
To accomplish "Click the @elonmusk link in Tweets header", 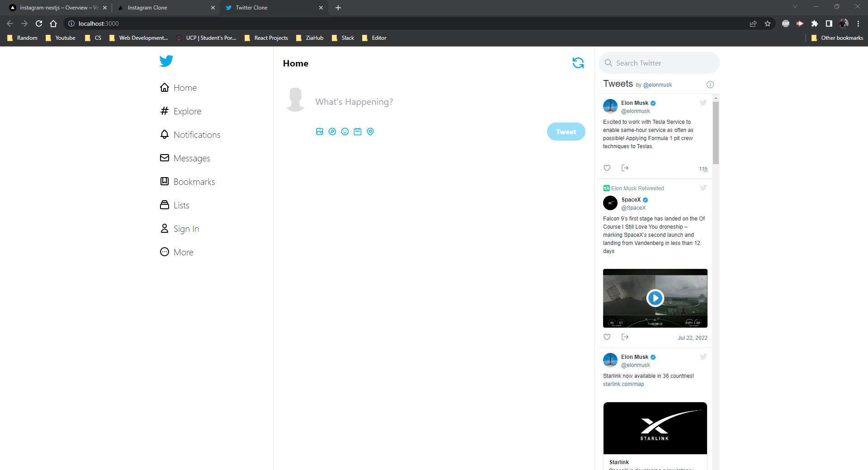I will click(x=657, y=85).
